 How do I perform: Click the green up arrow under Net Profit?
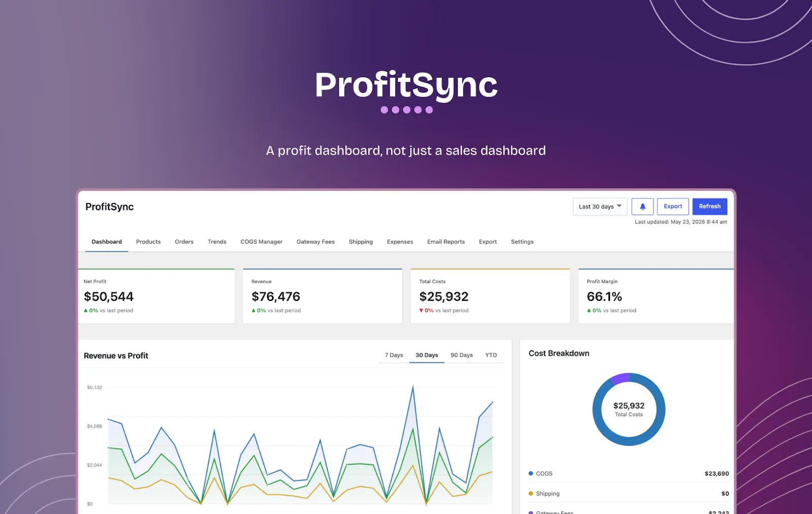[x=86, y=311]
